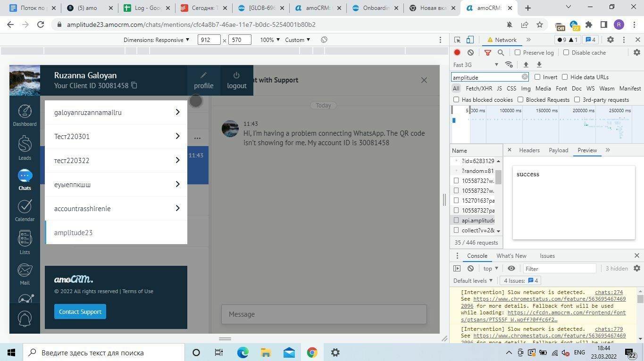Image resolution: width=644 pixels, height=361 pixels.
Task: Toggle the network filter funnel icon
Action: click(488, 53)
